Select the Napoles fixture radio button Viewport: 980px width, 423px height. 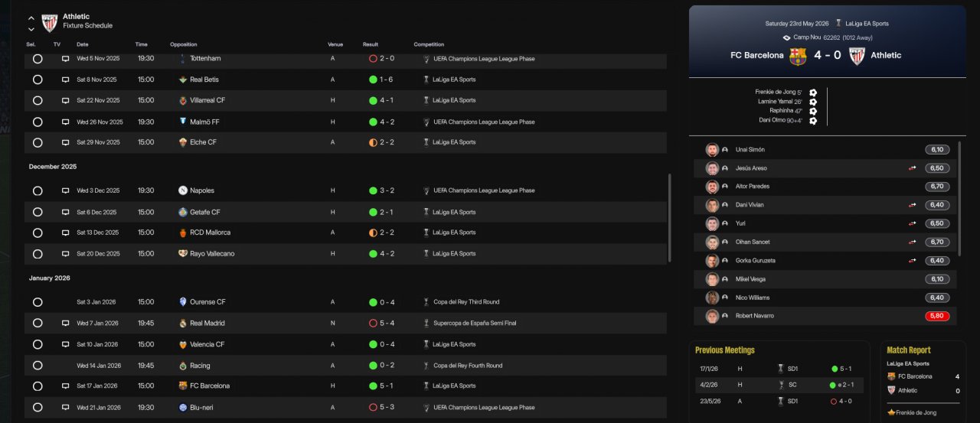38,191
